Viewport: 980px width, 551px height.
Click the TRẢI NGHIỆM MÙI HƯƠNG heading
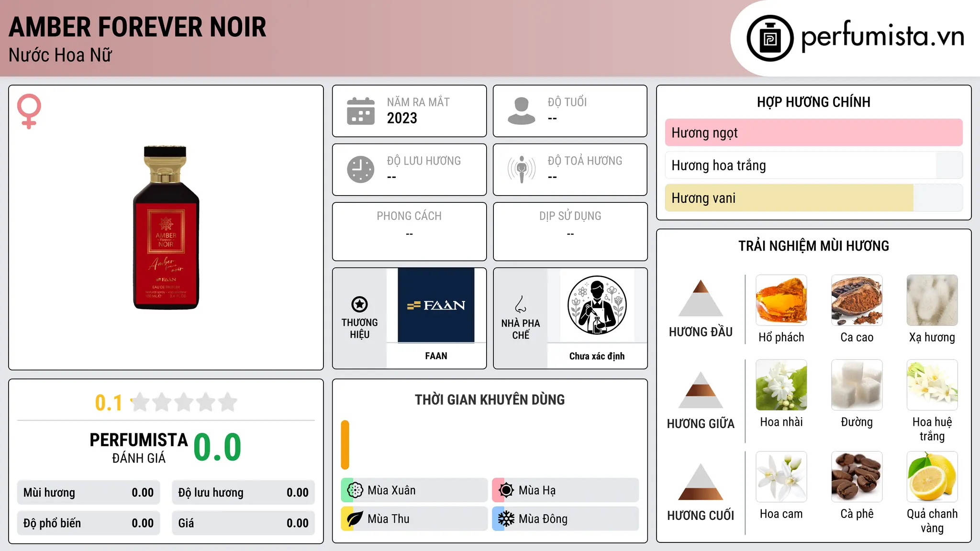pyautogui.click(x=813, y=246)
